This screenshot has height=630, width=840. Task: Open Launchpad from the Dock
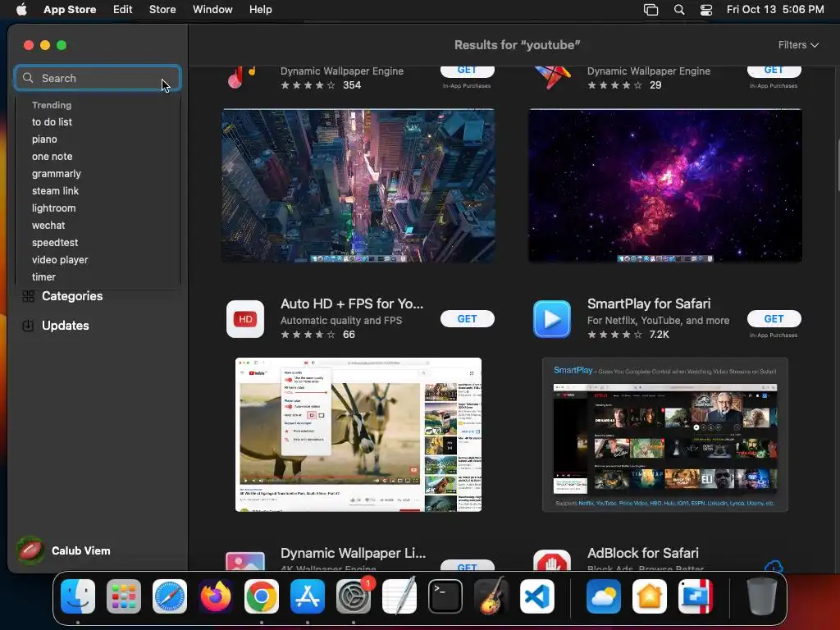(x=124, y=596)
